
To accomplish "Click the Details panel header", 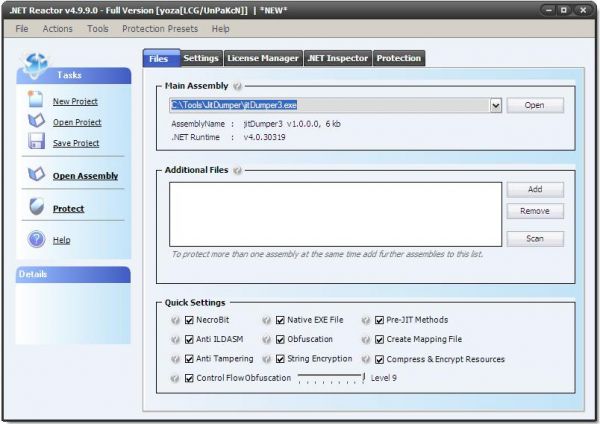I will 73,275.
